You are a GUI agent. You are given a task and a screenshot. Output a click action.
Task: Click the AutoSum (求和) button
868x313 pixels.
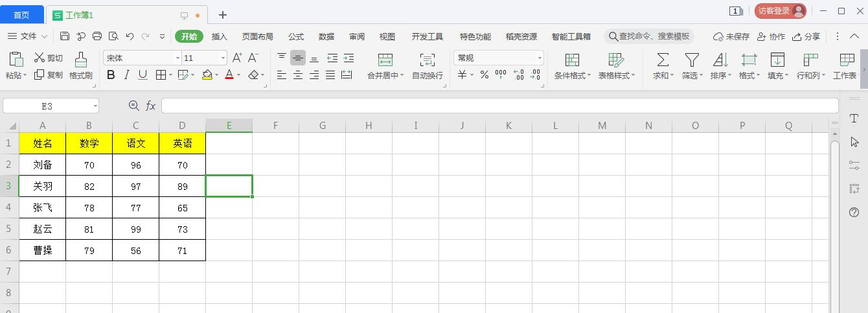tap(663, 67)
